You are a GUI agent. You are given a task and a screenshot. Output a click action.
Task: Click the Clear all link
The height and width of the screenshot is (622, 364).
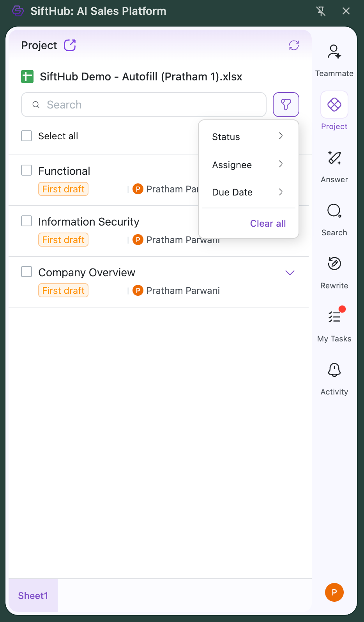268,223
